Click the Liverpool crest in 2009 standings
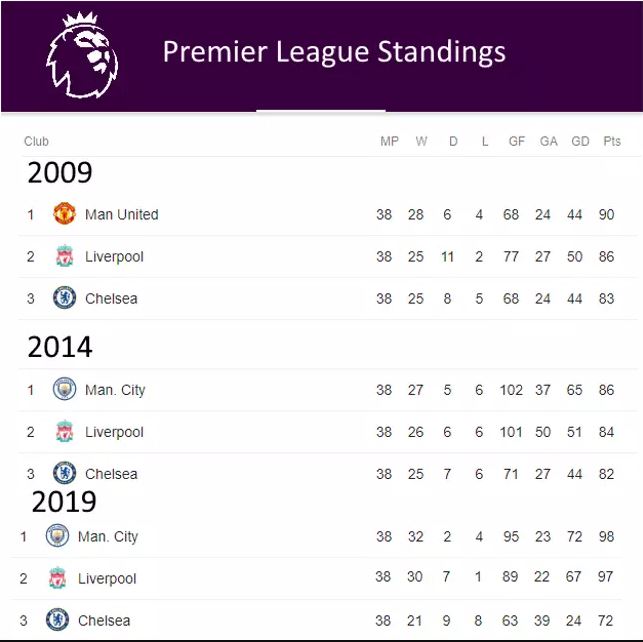 pyautogui.click(x=64, y=256)
